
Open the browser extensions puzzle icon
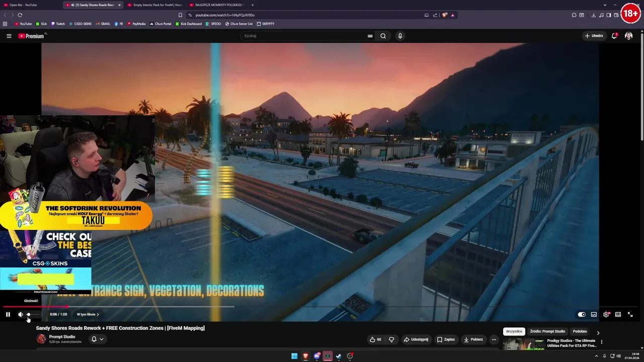(x=574, y=15)
